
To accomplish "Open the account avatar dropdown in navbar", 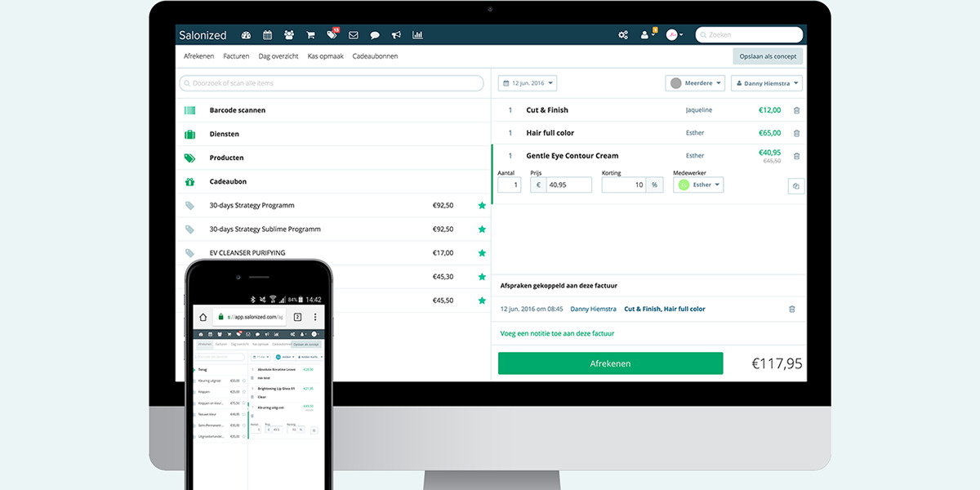I will 675,35.
